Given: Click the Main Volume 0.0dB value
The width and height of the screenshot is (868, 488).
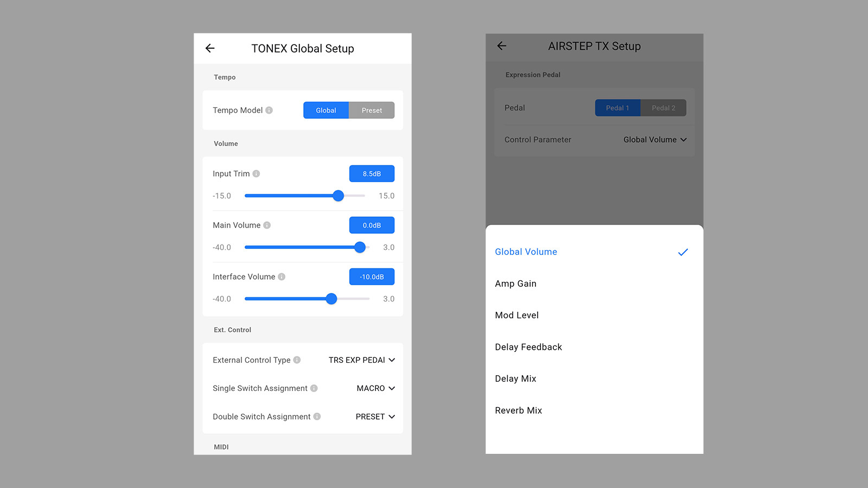Looking at the screenshot, I should point(372,225).
